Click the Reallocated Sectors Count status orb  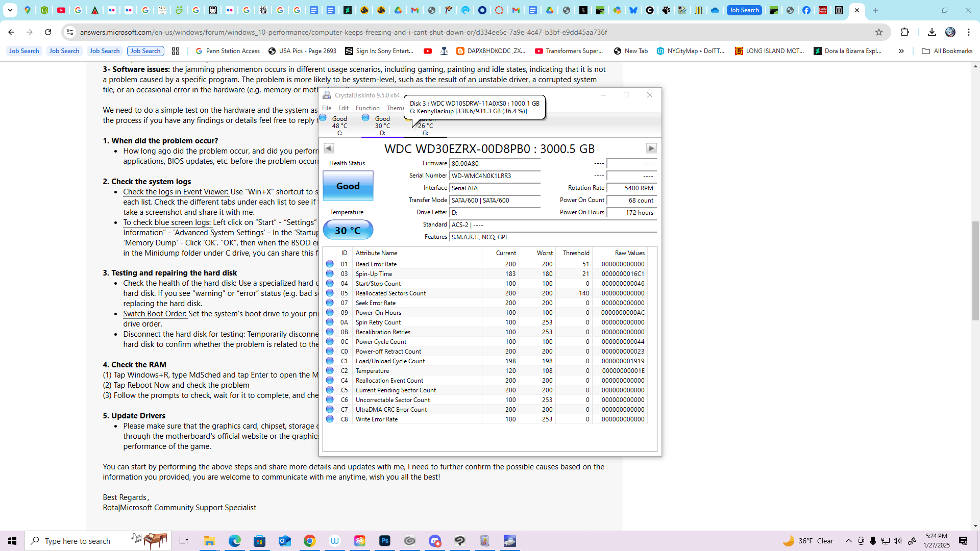(330, 293)
